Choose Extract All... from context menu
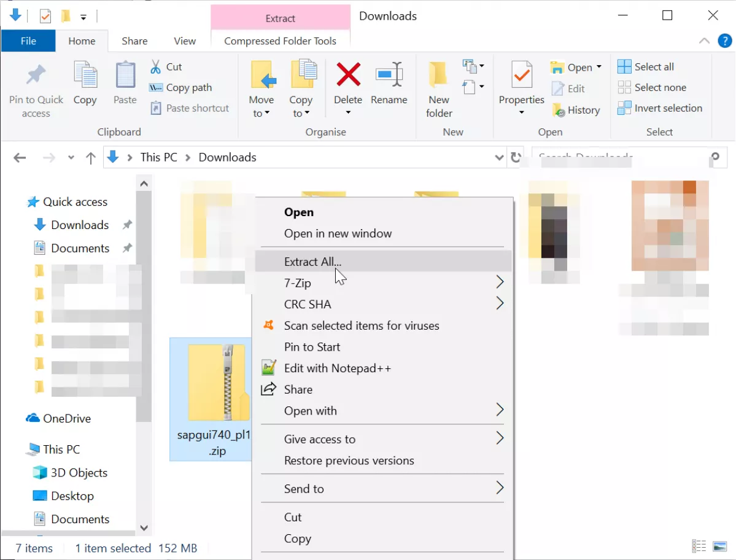 (384, 262)
